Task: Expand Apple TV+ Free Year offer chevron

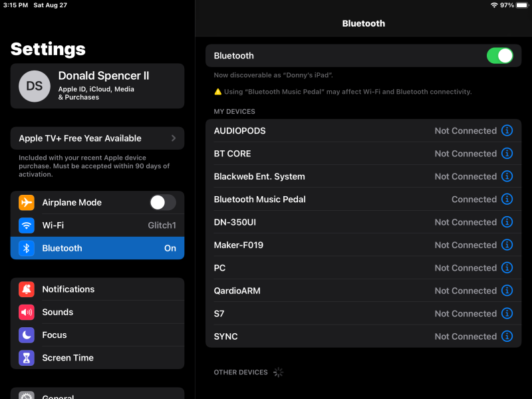Action: [174, 138]
